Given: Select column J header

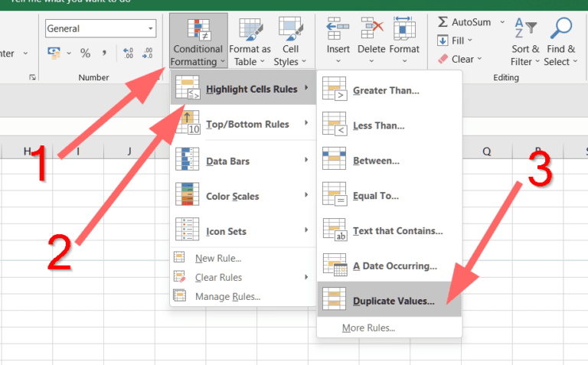Looking at the screenshot, I should tap(129, 151).
